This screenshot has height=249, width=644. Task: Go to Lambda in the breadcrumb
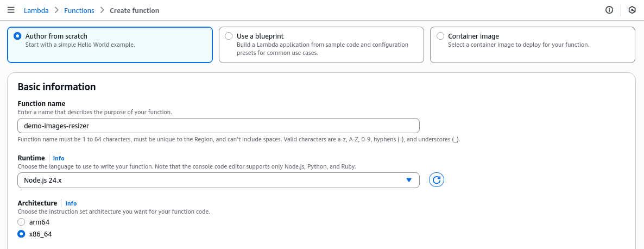click(x=36, y=10)
